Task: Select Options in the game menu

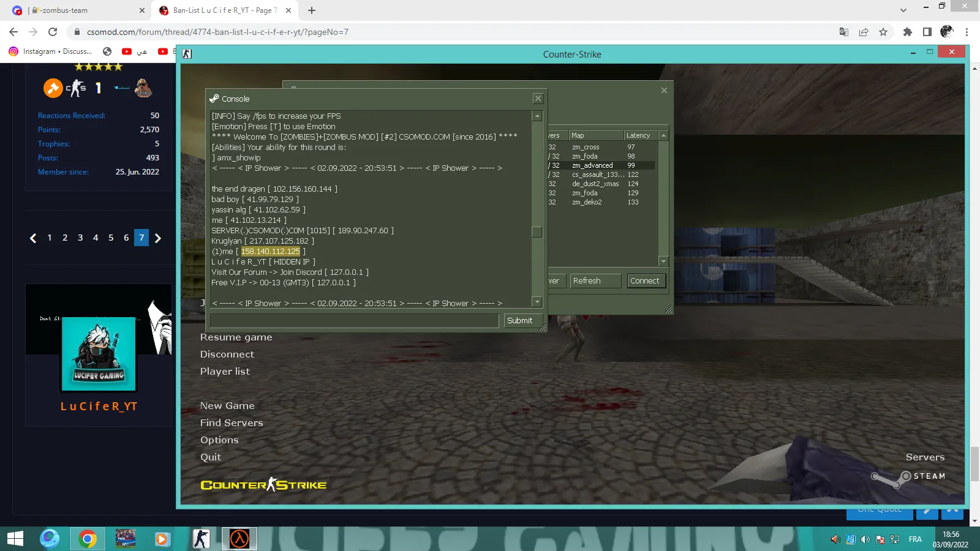Action: [x=219, y=440]
